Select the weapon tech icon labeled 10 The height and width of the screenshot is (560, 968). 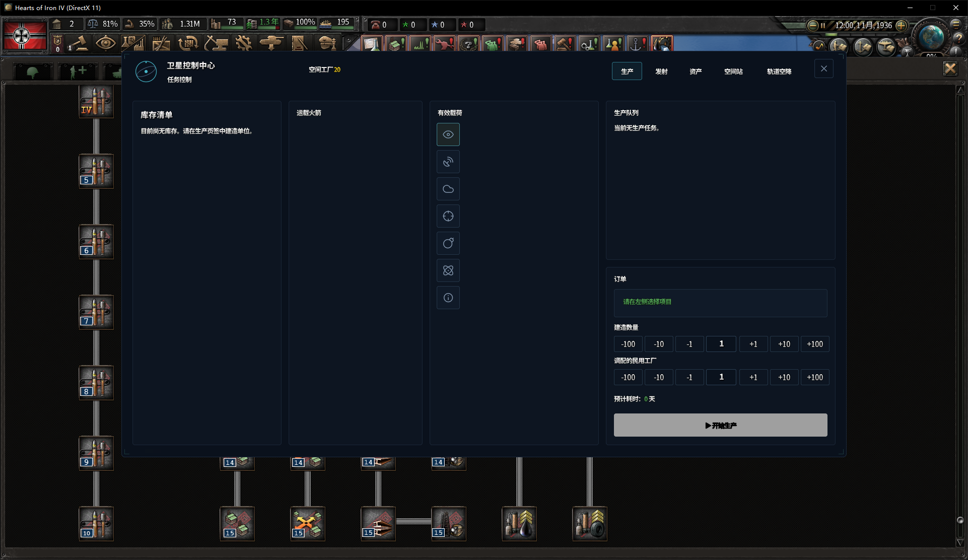point(96,524)
